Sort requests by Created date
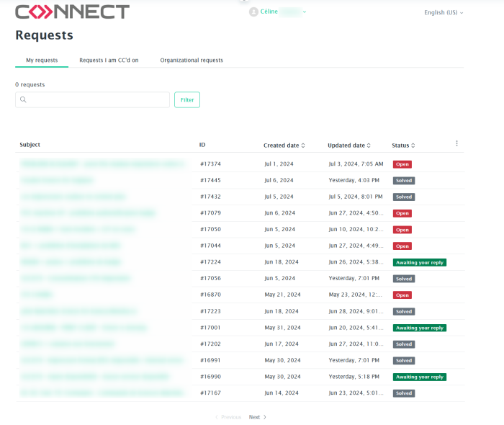 pos(284,146)
